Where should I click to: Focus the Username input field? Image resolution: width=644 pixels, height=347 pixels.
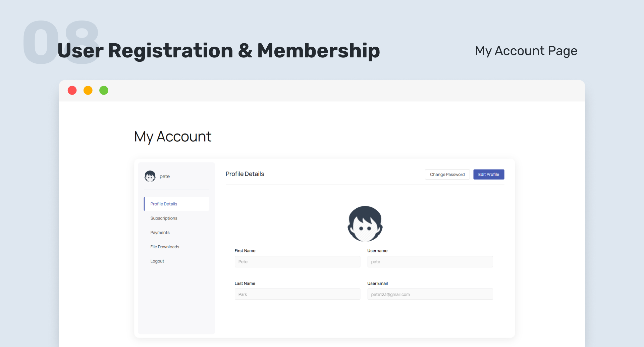coord(430,262)
